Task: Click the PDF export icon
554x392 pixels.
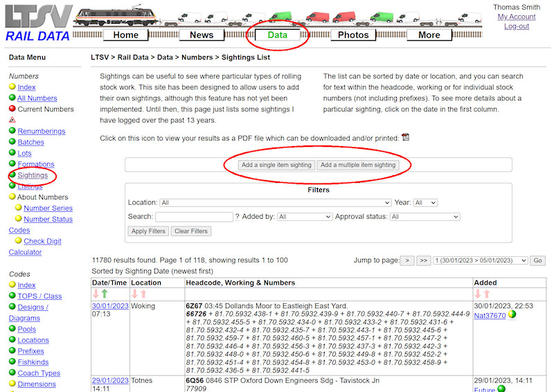Action: [406, 137]
